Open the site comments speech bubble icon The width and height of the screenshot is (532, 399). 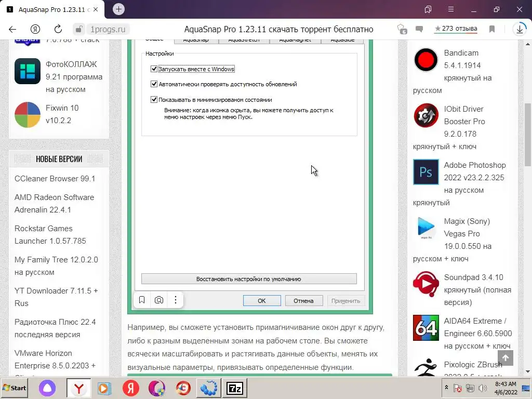click(419, 29)
